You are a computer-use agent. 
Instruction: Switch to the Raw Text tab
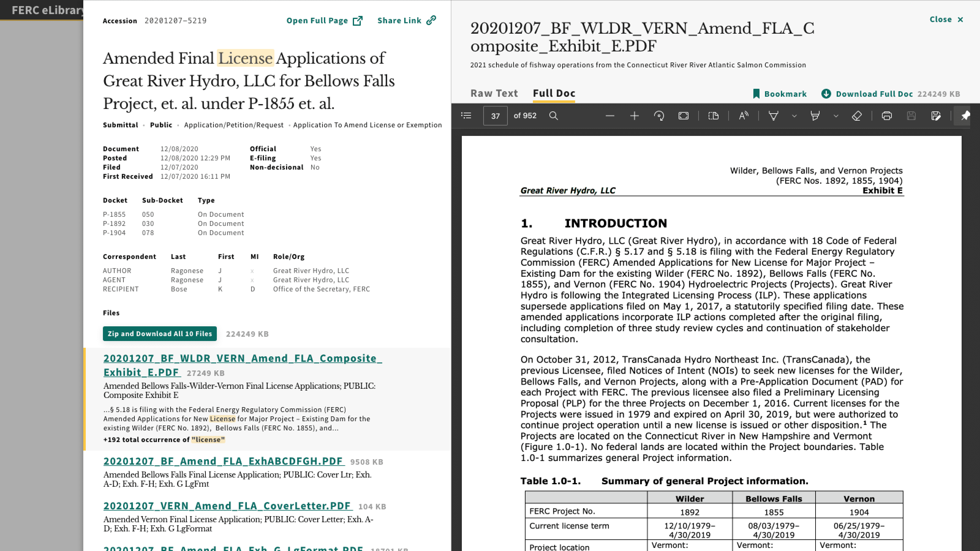pos(494,93)
